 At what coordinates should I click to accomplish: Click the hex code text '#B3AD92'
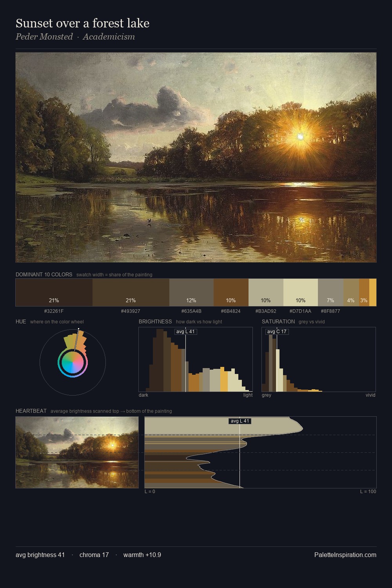[266, 311]
